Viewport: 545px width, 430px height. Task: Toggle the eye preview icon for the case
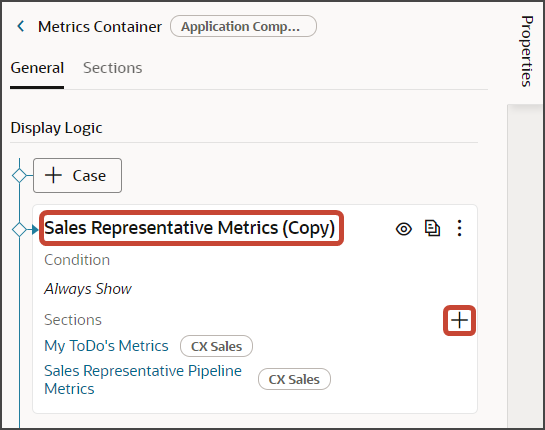(404, 229)
